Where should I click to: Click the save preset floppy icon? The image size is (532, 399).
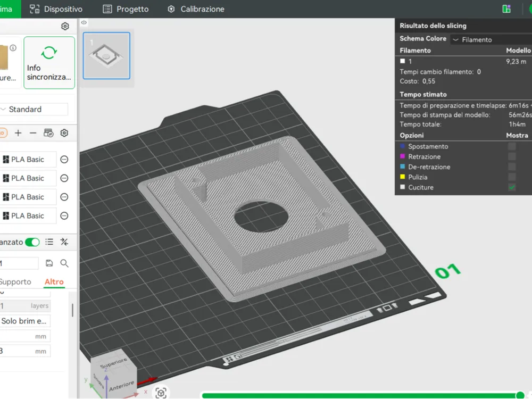(49, 263)
